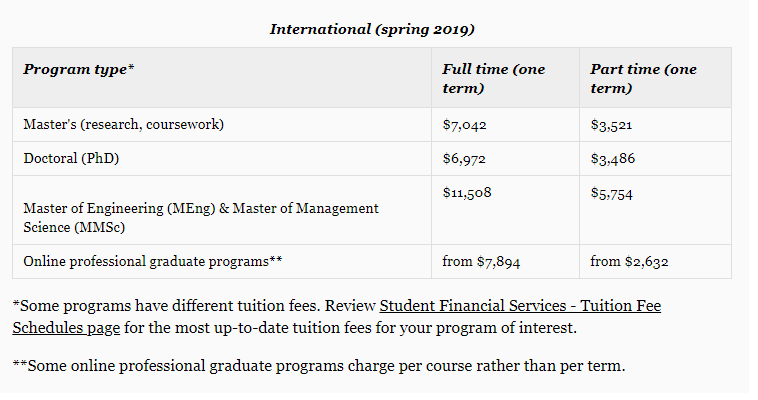Click the "Online professional graduate programs**" row label
The width and height of the screenshot is (758, 400).
[153, 262]
